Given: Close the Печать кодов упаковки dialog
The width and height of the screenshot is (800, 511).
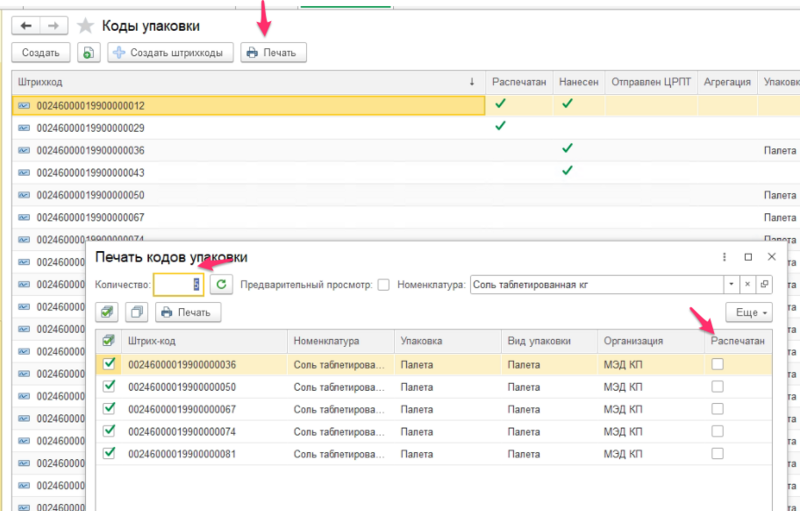Looking at the screenshot, I should coord(771,257).
